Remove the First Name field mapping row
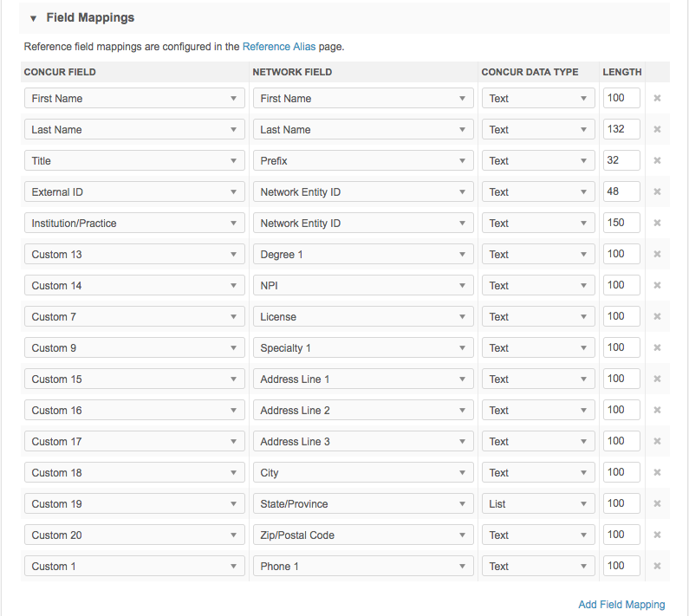The height and width of the screenshot is (616, 689). point(657,99)
